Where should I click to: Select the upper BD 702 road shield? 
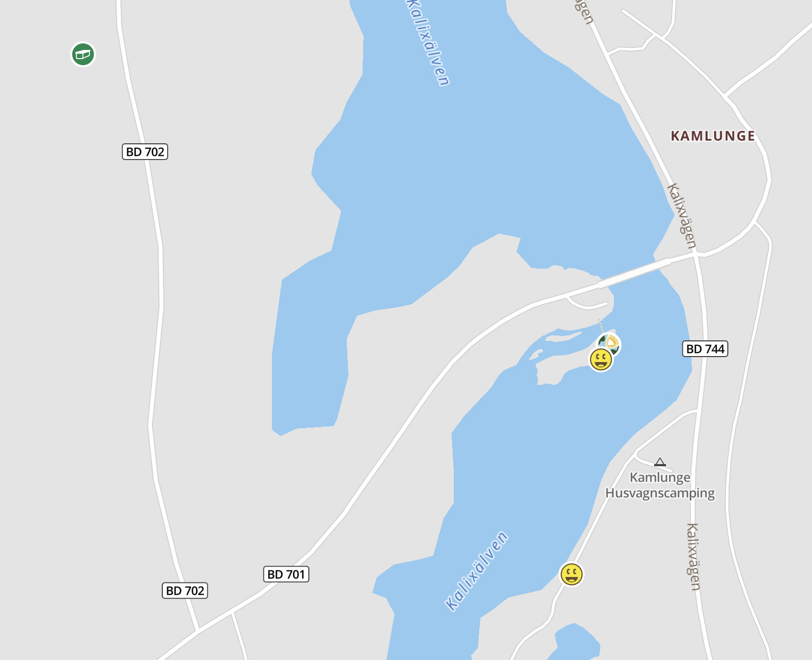[x=145, y=151]
